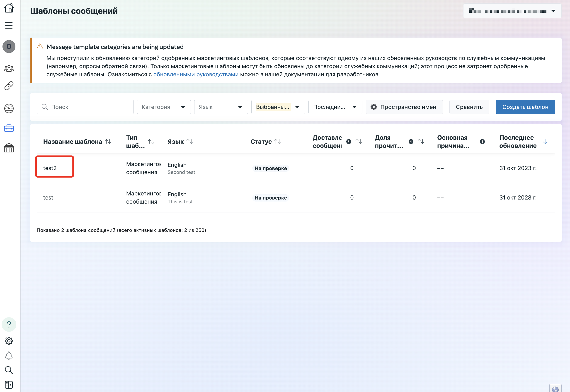Open the home icon in sidebar

(9, 8)
